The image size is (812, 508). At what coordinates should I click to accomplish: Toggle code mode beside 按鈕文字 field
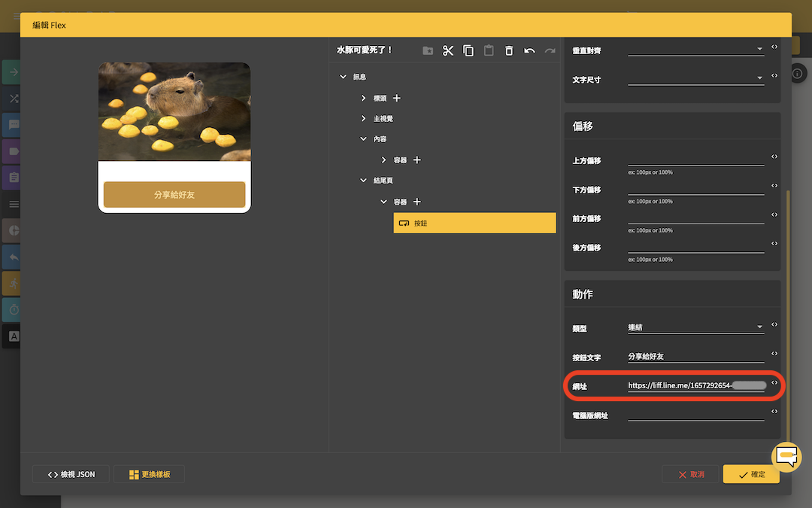tap(774, 354)
